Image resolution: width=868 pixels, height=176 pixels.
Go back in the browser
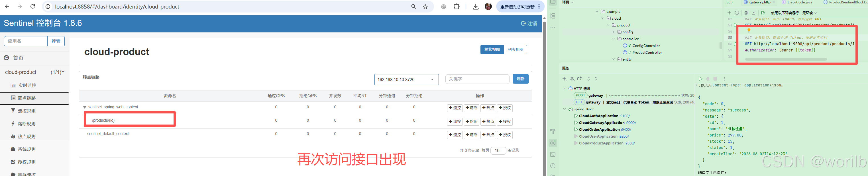tap(7, 6)
